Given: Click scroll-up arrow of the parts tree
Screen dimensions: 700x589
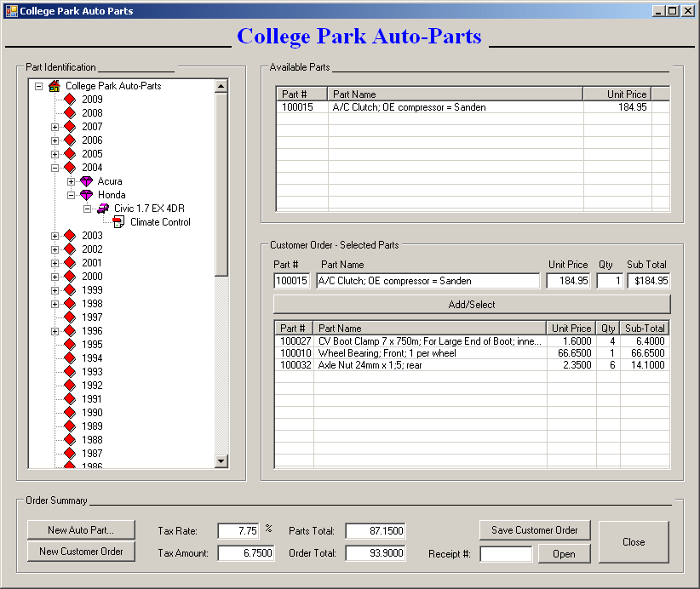Looking at the screenshot, I should coord(221,86).
